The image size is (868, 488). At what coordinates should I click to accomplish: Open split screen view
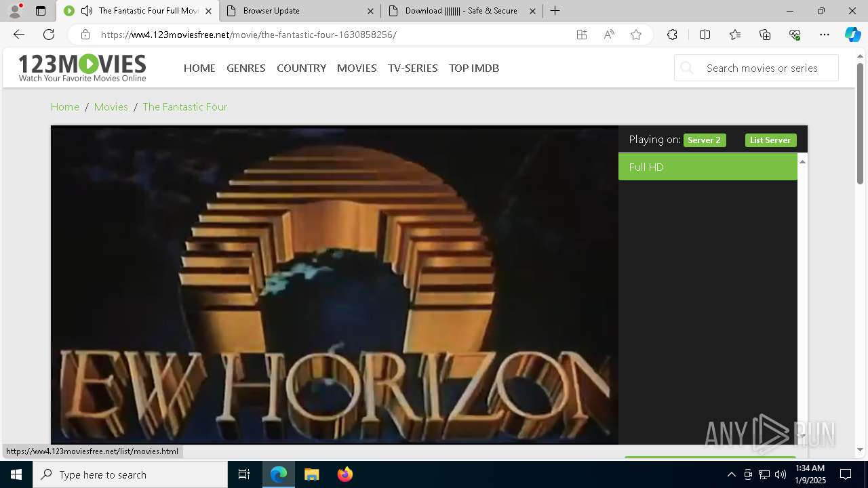pyautogui.click(x=705, y=35)
